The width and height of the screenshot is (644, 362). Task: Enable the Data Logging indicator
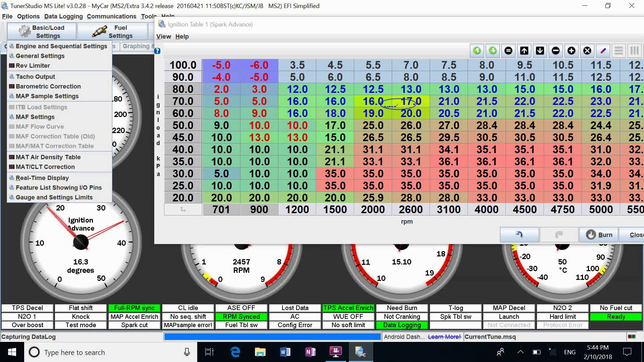click(401, 325)
